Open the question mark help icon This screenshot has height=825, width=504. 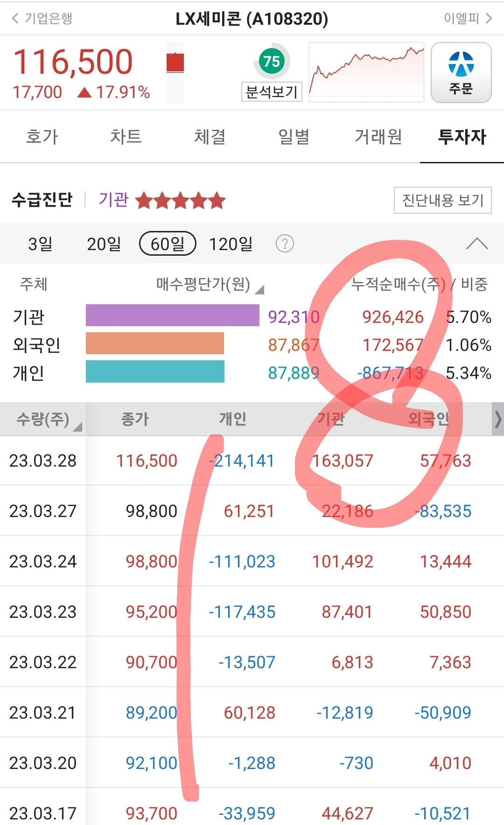[285, 244]
